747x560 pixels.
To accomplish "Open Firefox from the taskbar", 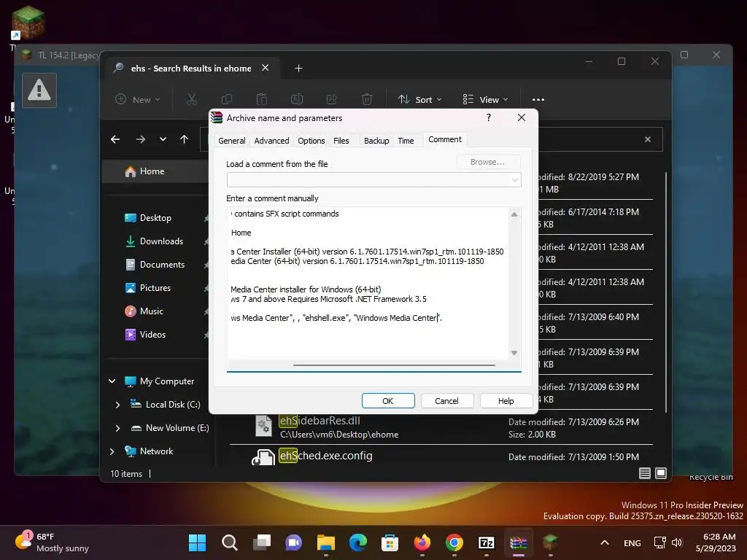I will click(x=422, y=542).
